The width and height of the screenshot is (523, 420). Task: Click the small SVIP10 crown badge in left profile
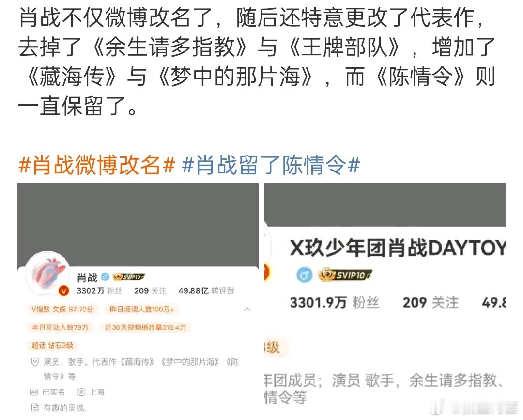pyautogui.click(x=128, y=277)
